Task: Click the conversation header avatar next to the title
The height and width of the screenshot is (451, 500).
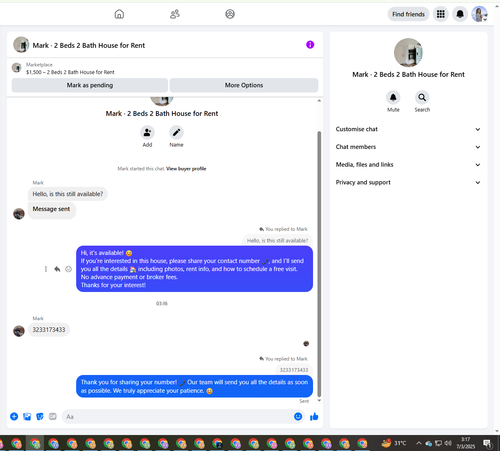Action: tap(21, 45)
